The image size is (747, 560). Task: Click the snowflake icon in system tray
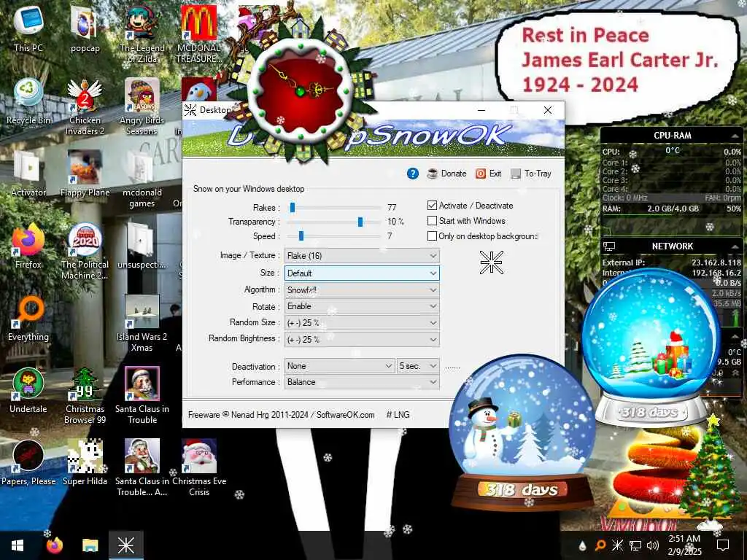617,545
